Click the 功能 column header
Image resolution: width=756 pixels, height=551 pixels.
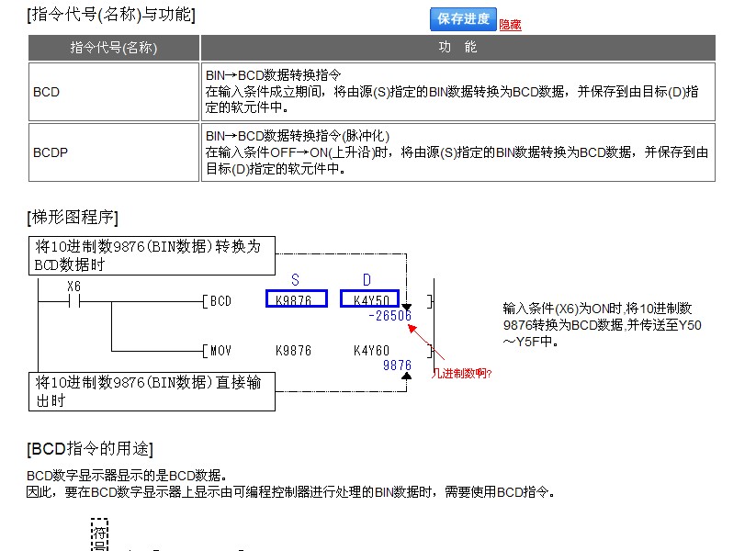457,48
